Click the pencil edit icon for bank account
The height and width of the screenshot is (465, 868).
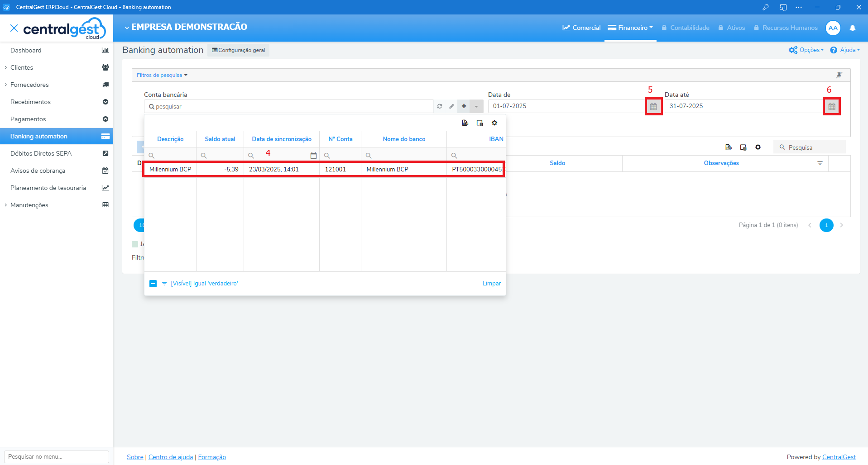coord(451,106)
